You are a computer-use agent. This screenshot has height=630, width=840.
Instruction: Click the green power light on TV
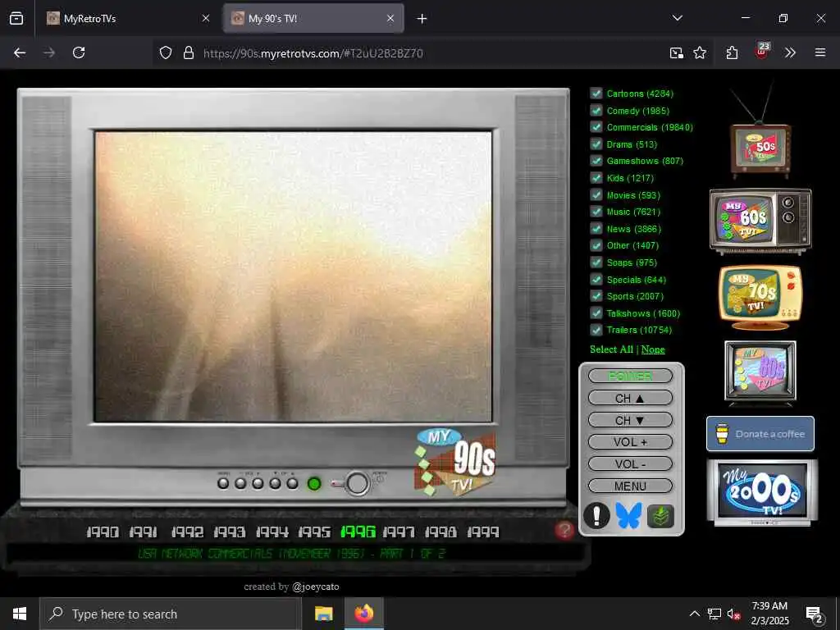coord(314,484)
